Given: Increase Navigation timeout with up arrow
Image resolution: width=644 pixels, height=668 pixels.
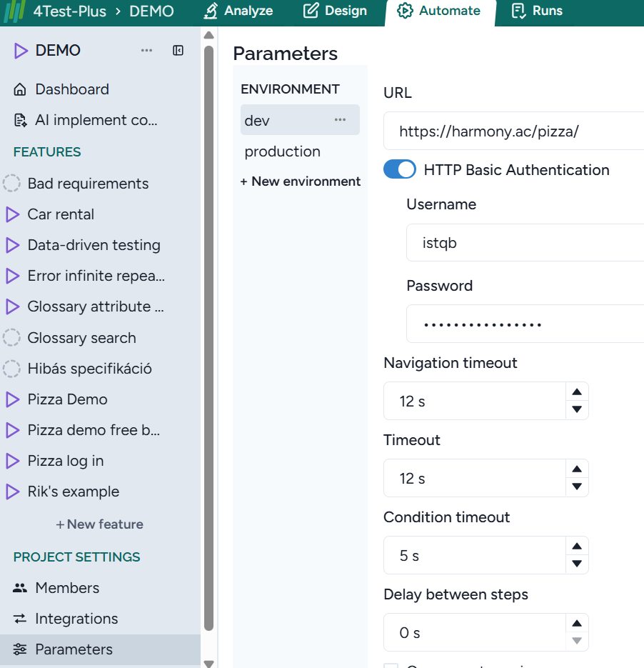Looking at the screenshot, I should (577, 392).
